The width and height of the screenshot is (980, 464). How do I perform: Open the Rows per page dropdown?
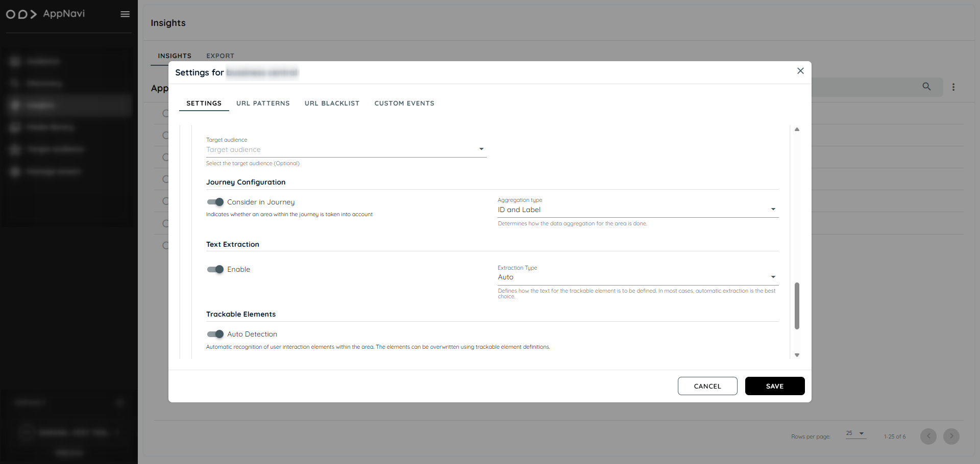click(856, 433)
